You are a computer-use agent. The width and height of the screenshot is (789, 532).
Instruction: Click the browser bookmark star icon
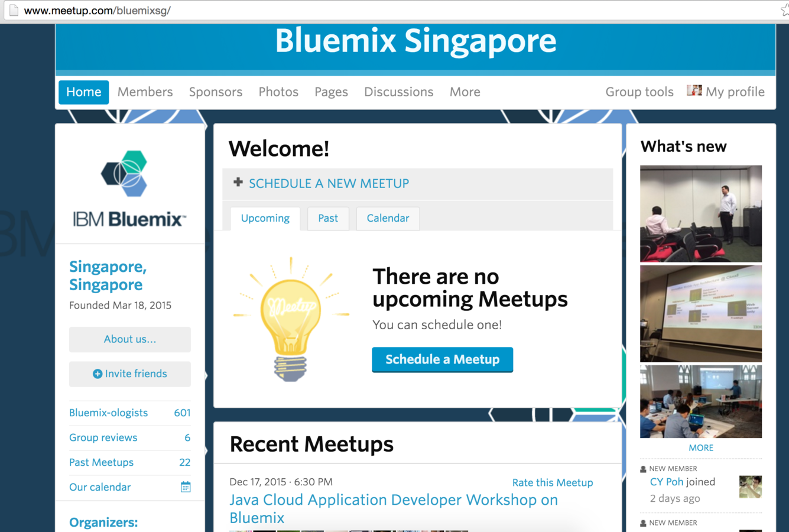pos(784,10)
